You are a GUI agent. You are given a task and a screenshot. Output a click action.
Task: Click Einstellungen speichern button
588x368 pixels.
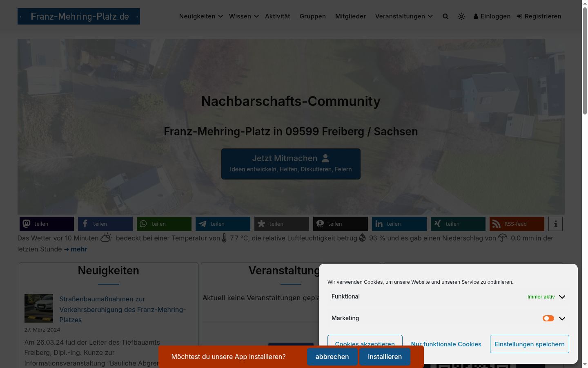tap(530, 344)
